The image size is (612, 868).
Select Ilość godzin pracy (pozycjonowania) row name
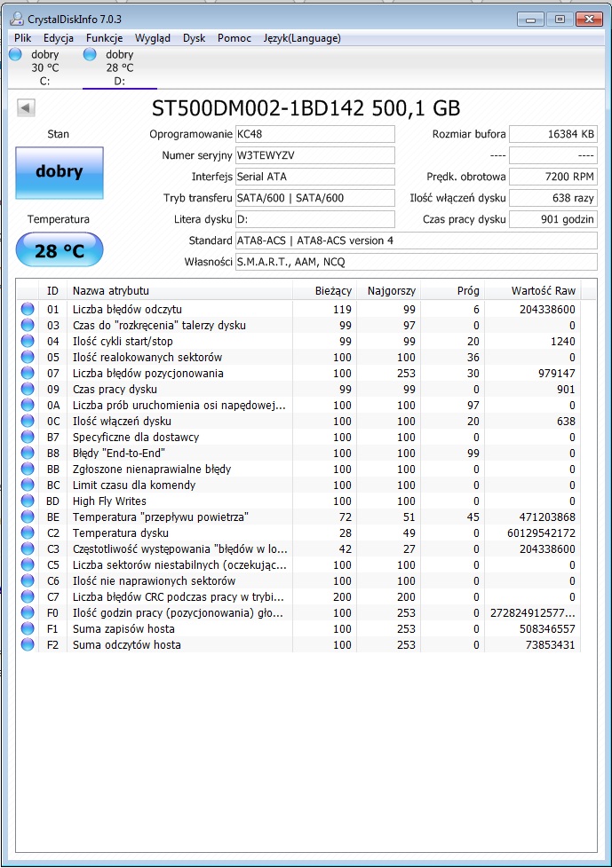[x=178, y=612]
